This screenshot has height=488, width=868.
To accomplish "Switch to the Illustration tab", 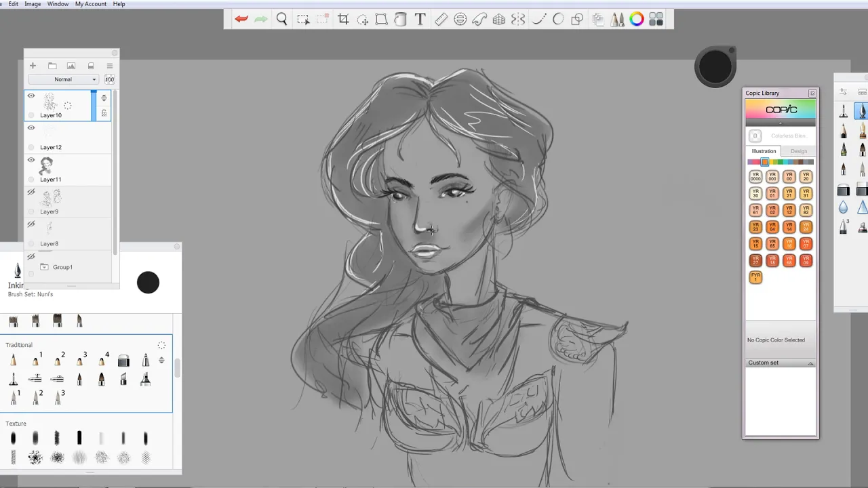I will pyautogui.click(x=764, y=151).
